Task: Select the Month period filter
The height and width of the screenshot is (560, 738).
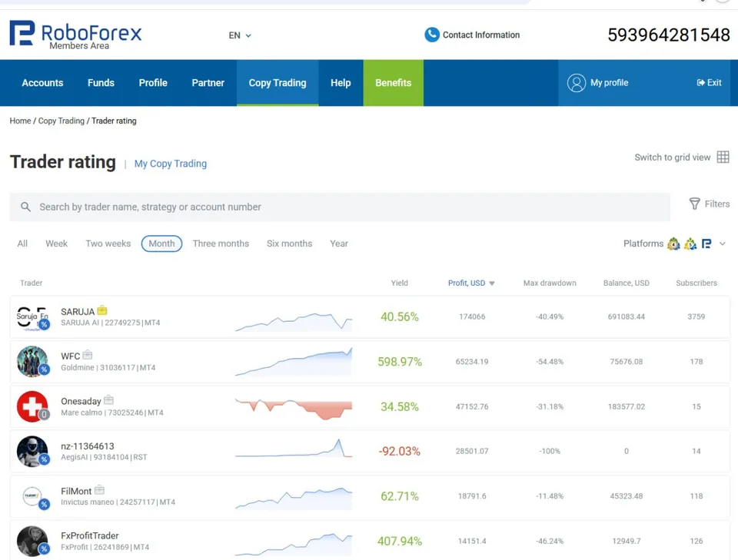Action: point(161,244)
